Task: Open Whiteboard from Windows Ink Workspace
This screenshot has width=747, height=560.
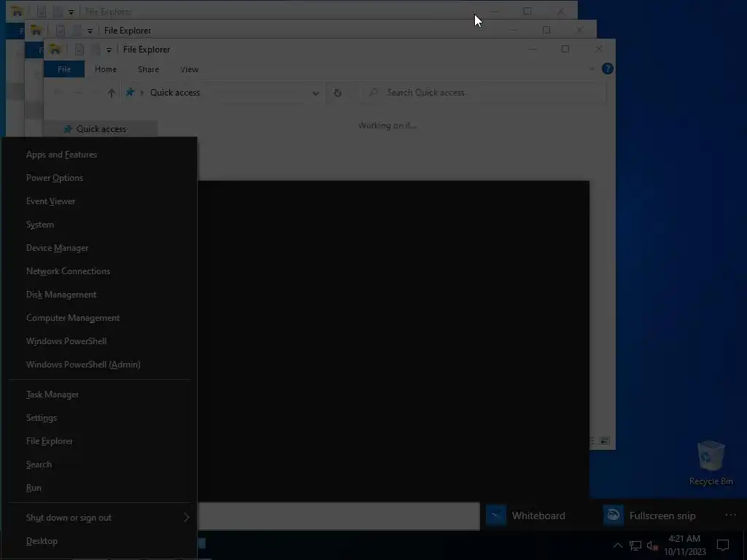Action: pos(527,516)
